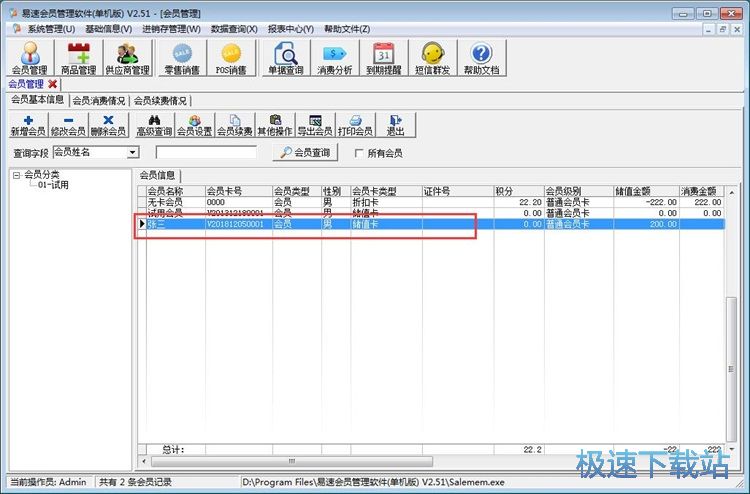Open the 查询字段 会员姓名 dropdown

[x=133, y=153]
